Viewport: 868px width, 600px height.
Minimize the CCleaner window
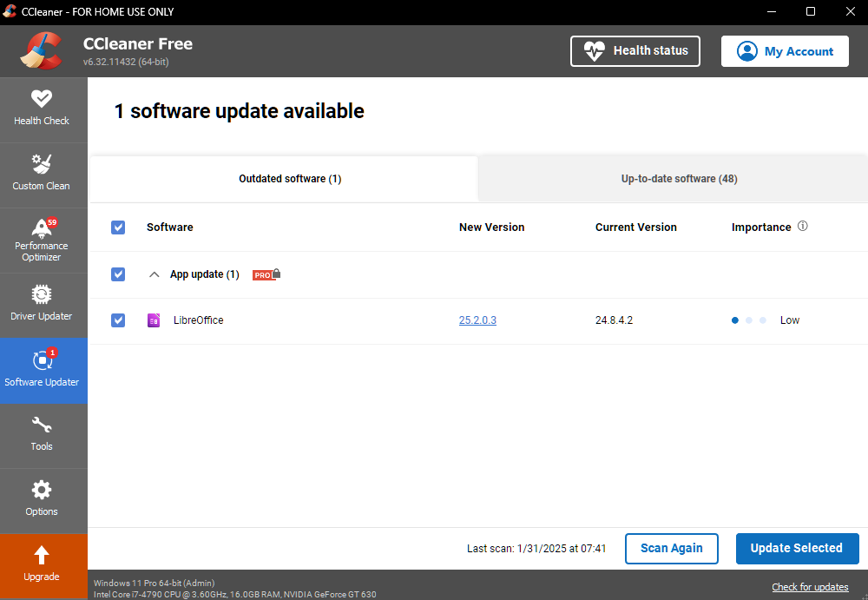pyautogui.click(x=771, y=11)
